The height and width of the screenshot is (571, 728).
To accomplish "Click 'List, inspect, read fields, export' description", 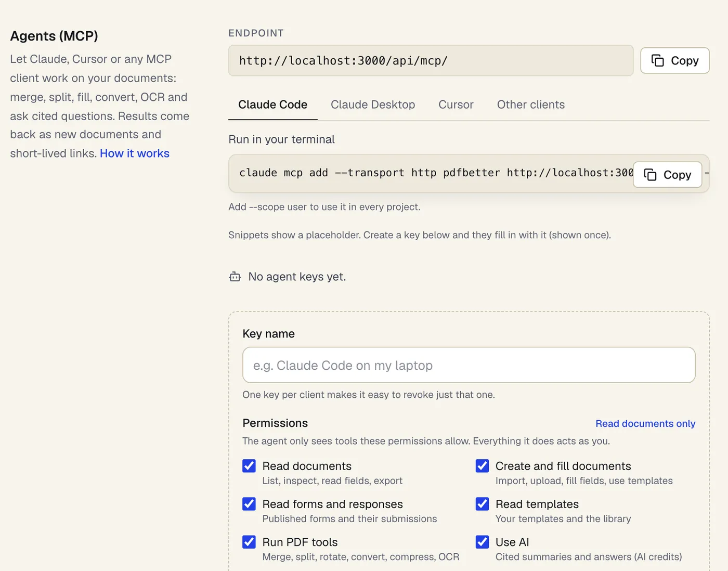I will tap(332, 481).
